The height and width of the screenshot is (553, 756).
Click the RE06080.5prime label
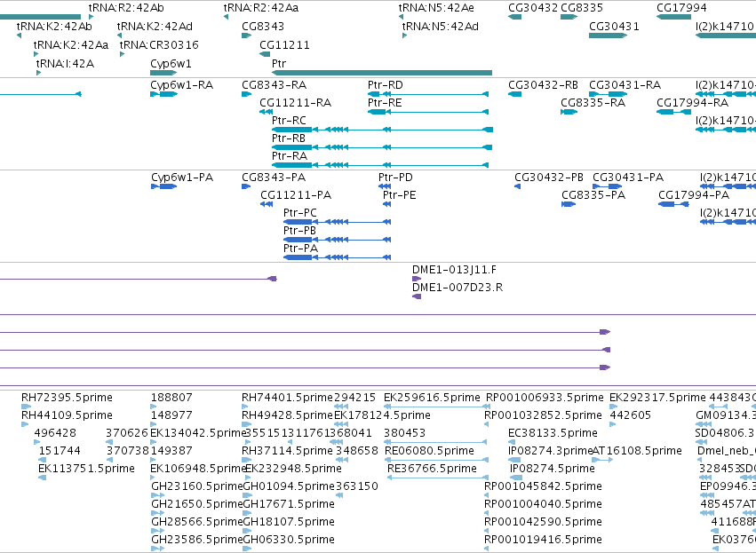430,450
